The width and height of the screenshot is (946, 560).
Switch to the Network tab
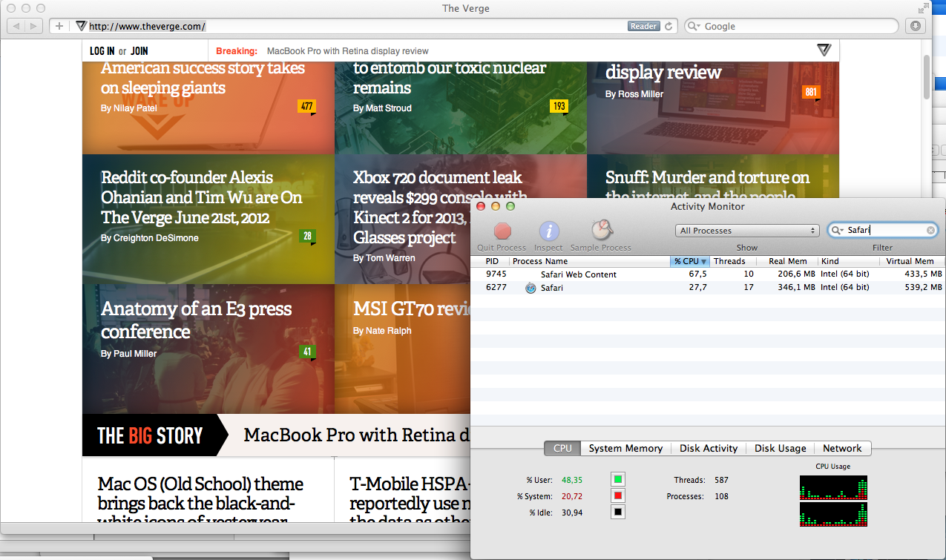842,448
